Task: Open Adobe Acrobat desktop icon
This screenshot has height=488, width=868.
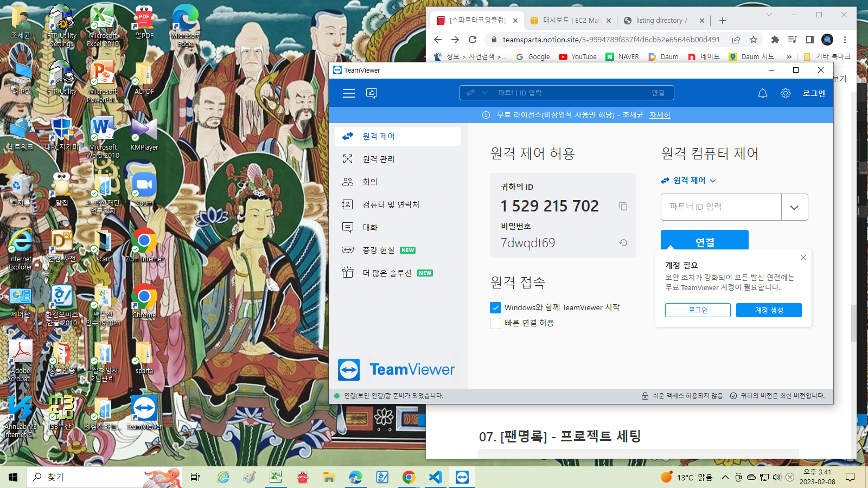Action: [x=21, y=361]
